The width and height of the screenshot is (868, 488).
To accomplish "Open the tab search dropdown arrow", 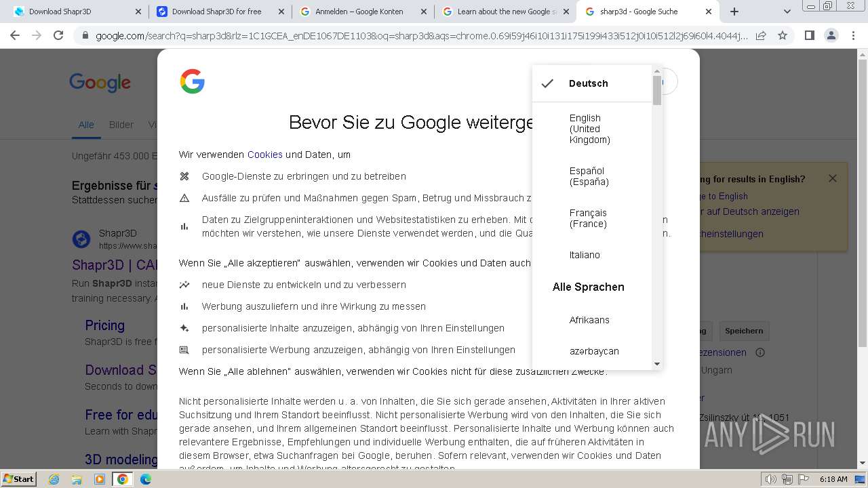I will tap(787, 12).
